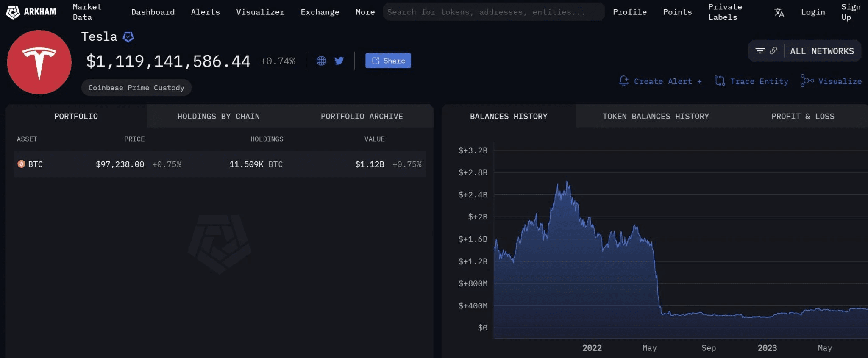The width and height of the screenshot is (868, 358).
Task: Click the chain link icon
Action: click(x=773, y=51)
